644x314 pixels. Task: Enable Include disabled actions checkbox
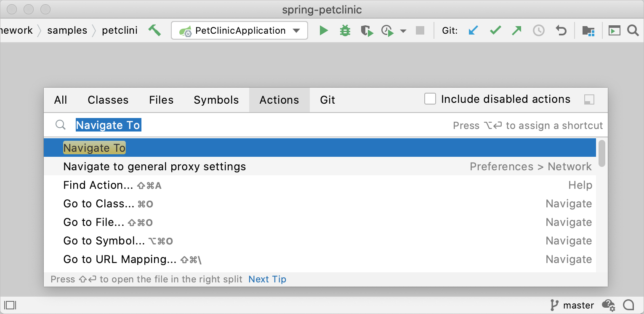[430, 99]
